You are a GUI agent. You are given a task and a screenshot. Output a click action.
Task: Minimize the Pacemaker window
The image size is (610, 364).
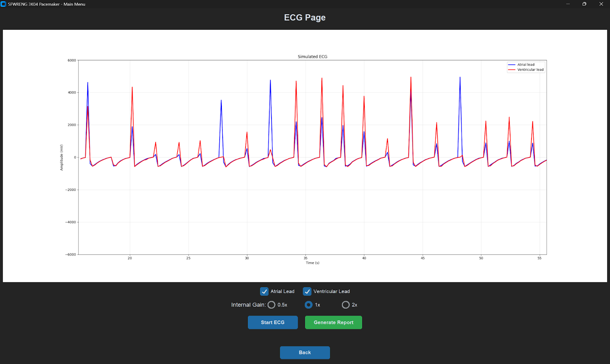coord(568,4)
